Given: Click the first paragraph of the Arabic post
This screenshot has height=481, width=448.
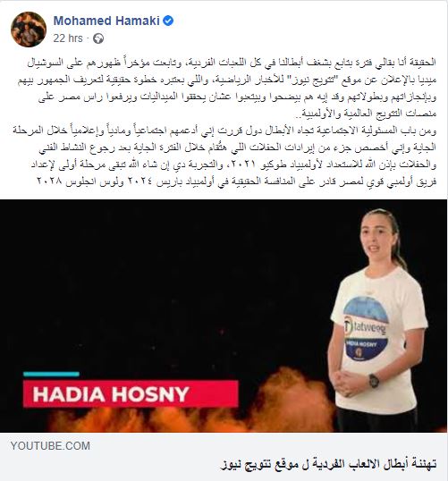Looking at the screenshot, I should click(227, 88).
